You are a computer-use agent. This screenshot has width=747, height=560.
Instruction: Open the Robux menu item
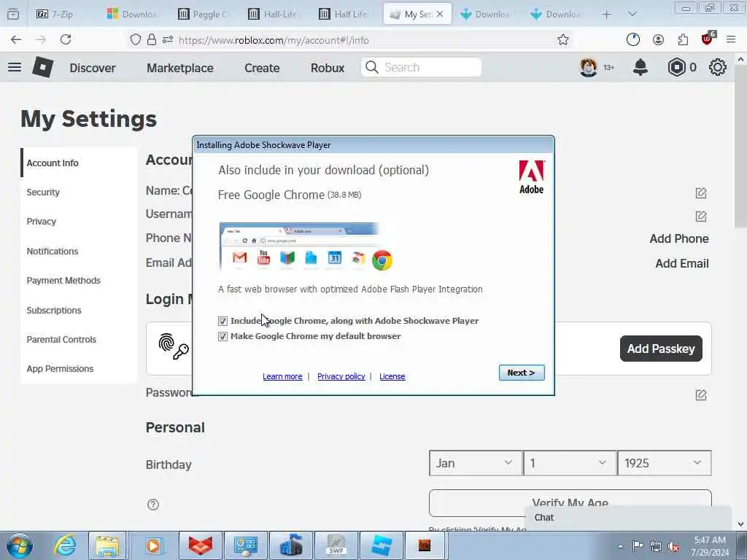click(328, 68)
